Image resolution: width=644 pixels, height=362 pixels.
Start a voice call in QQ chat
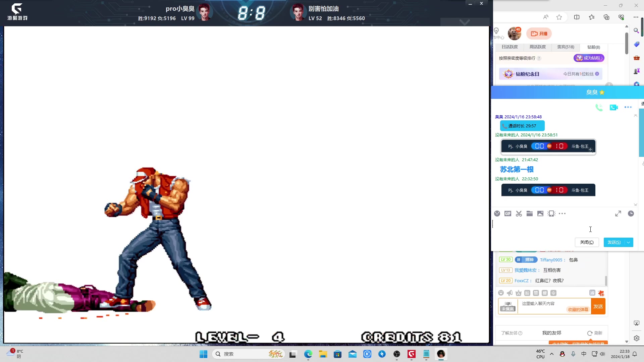pyautogui.click(x=599, y=107)
